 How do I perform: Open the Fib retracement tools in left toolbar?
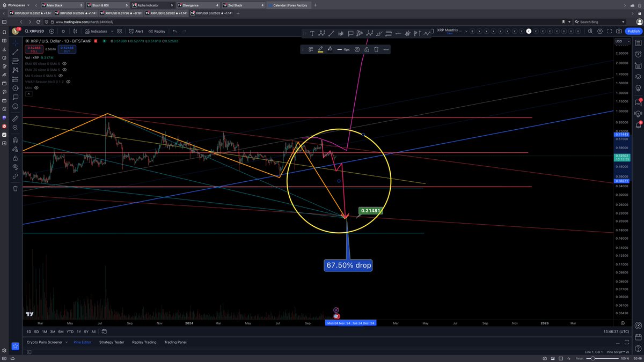16,61
